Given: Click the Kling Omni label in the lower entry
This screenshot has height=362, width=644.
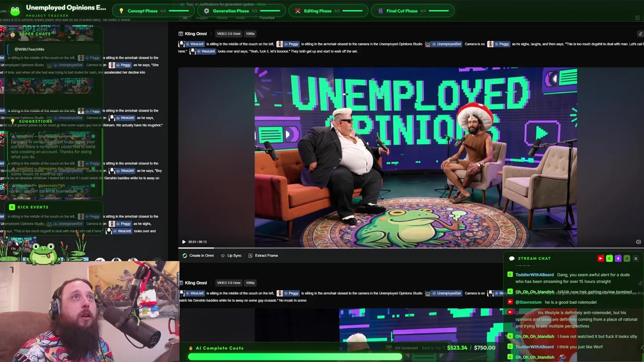Looking at the screenshot, I should tap(196, 283).
